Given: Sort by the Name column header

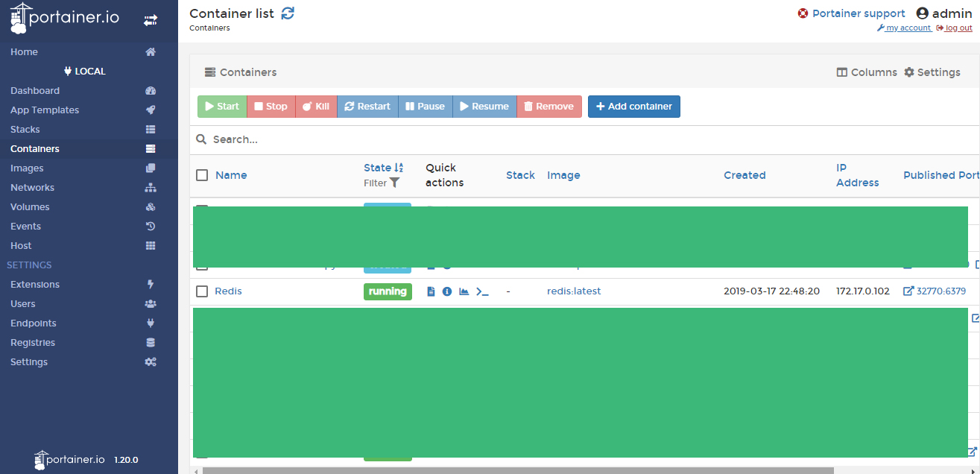Looking at the screenshot, I should pyautogui.click(x=231, y=175).
